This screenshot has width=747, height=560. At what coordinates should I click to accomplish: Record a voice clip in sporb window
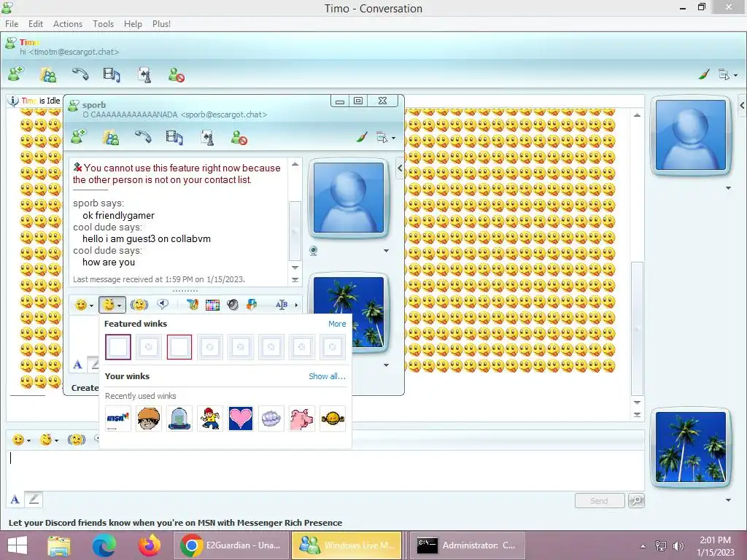click(x=163, y=304)
